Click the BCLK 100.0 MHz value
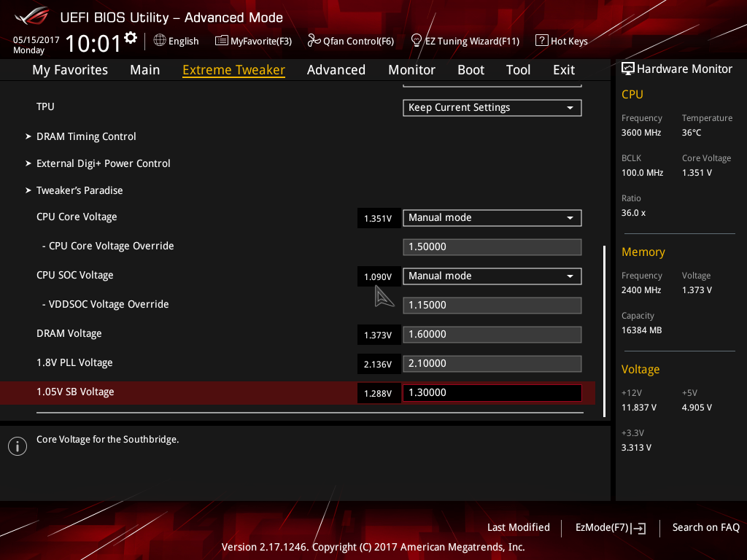The height and width of the screenshot is (560, 747). point(642,173)
